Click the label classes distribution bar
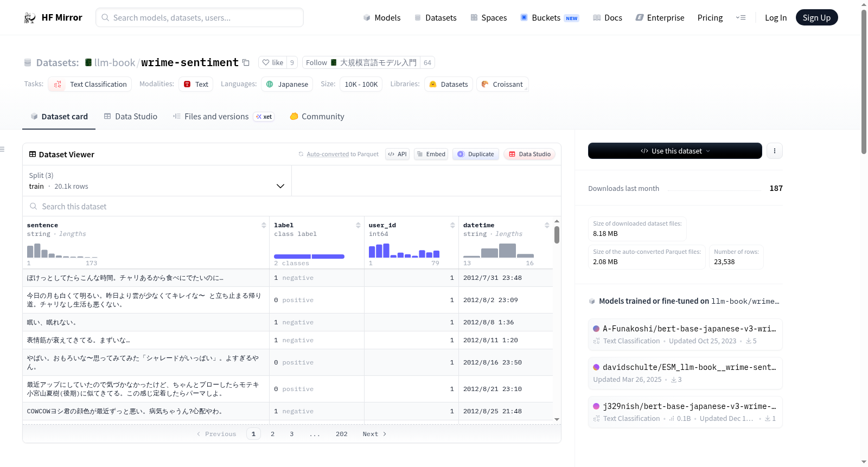Viewport: 868px width, 467px height. pyautogui.click(x=309, y=257)
